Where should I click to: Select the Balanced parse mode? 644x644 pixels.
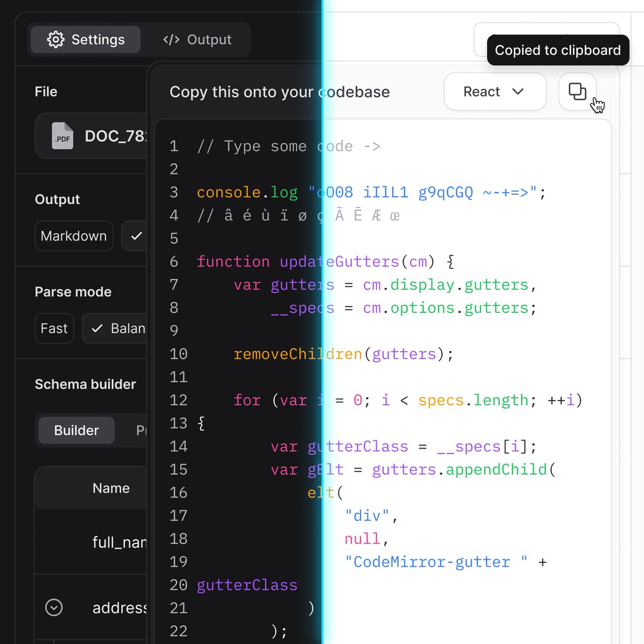pos(115,328)
